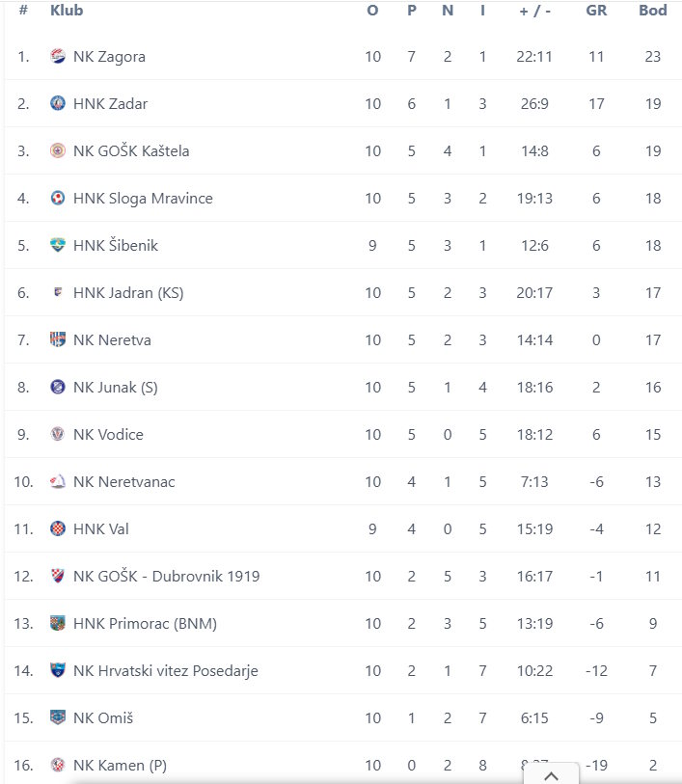Screen dimensions: 682x784
Task: Open NK GOŠK - Dubrovnik 1919 link
Action: 166,577
